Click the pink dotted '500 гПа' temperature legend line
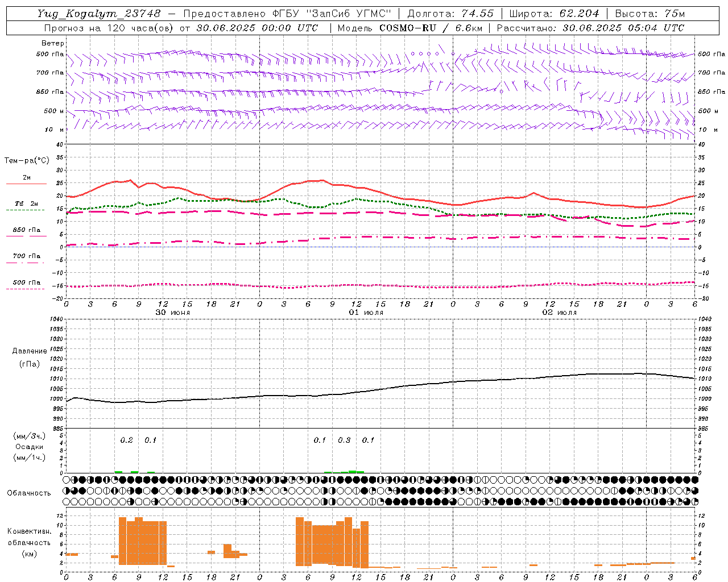Image resolution: width=728 pixels, height=582 pixels. click(x=26, y=289)
